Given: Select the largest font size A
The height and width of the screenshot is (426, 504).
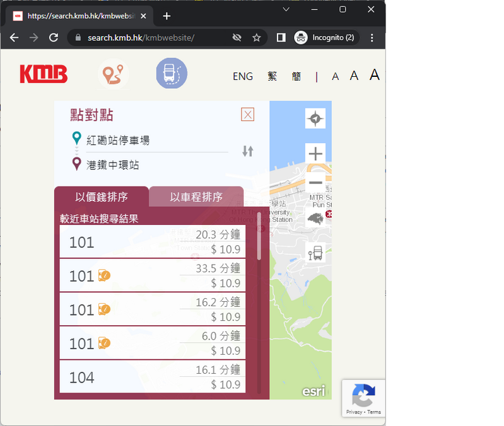Looking at the screenshot, I should coord(375,75).
